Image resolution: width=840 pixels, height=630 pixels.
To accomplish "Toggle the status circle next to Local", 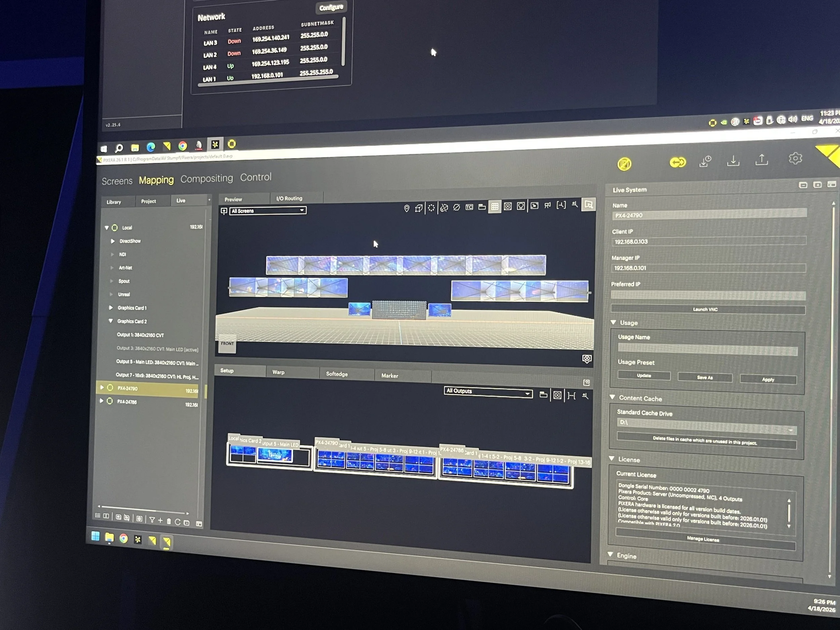I will 115,227.
